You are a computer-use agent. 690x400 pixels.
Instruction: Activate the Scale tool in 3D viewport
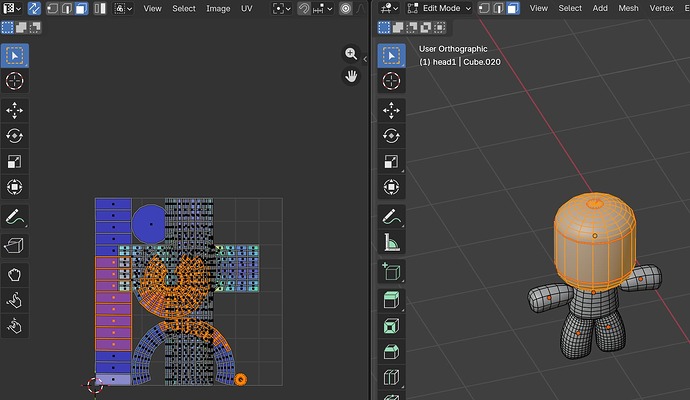[391, 161]
